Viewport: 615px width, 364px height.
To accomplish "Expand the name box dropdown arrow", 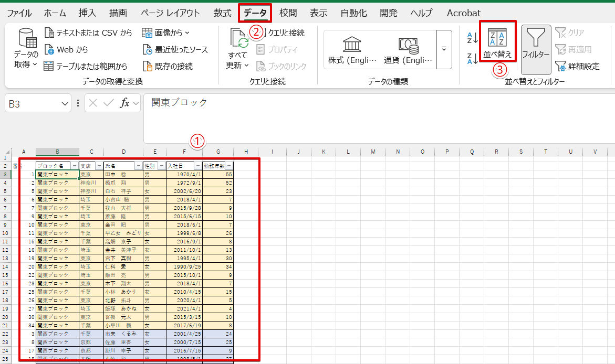I will point(65,104).
